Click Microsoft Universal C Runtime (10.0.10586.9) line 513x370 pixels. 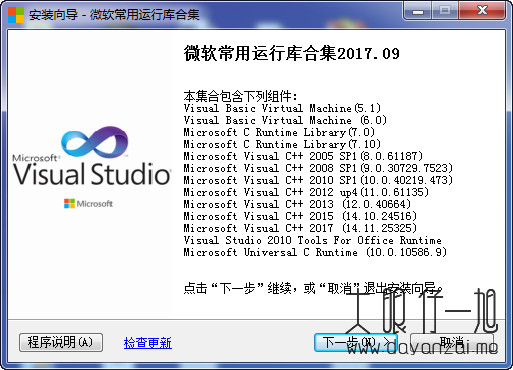pos(315,252)
